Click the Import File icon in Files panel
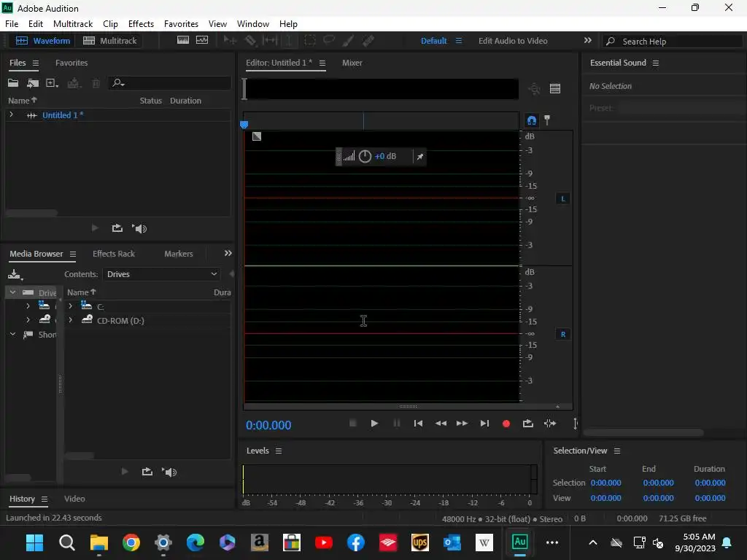The image size is (747, 560). [32, 83]
